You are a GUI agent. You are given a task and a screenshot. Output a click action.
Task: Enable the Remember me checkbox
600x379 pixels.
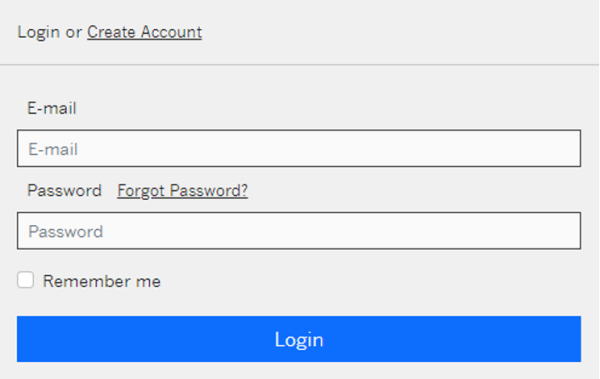point(25,280)
